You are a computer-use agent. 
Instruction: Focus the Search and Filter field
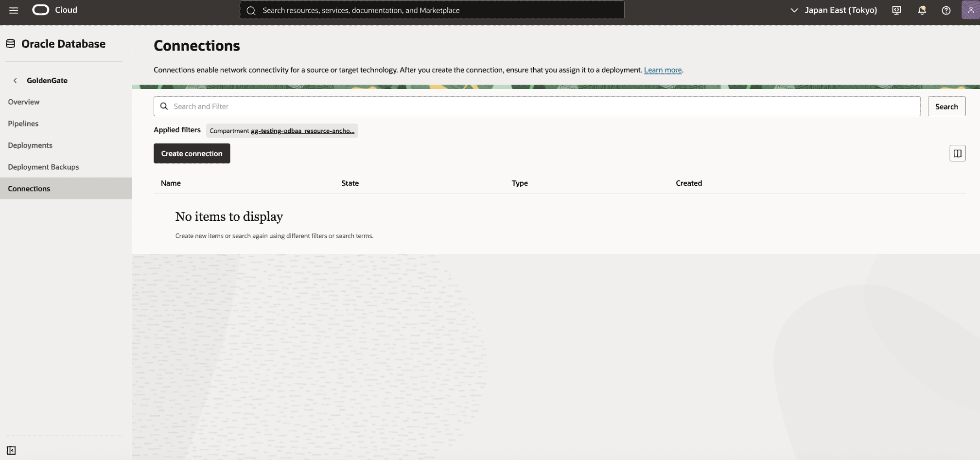point(537,106)
